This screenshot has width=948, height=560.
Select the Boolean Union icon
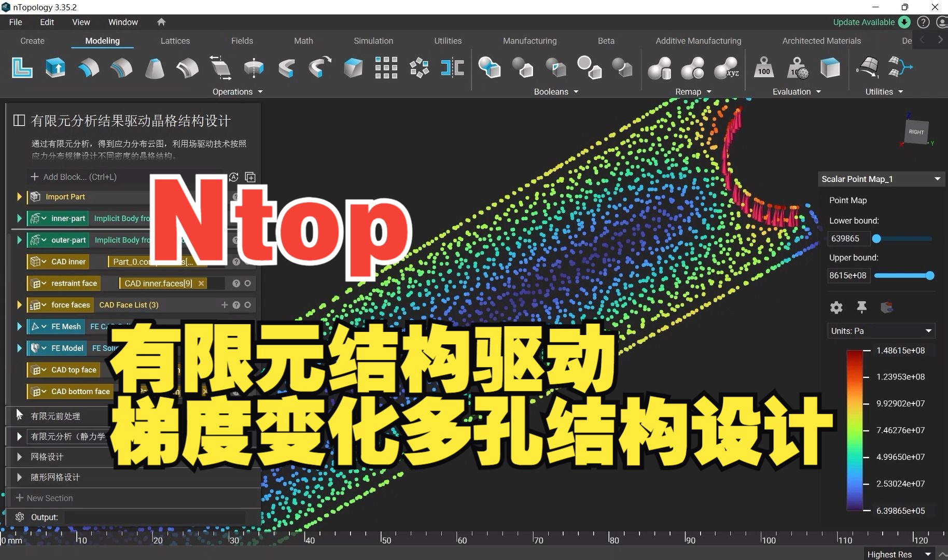point(490,68)
